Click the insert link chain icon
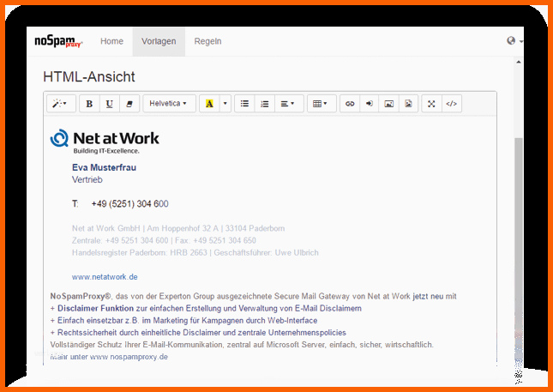Viewport: 553px width, 392px height. click(x=350, y=104)
